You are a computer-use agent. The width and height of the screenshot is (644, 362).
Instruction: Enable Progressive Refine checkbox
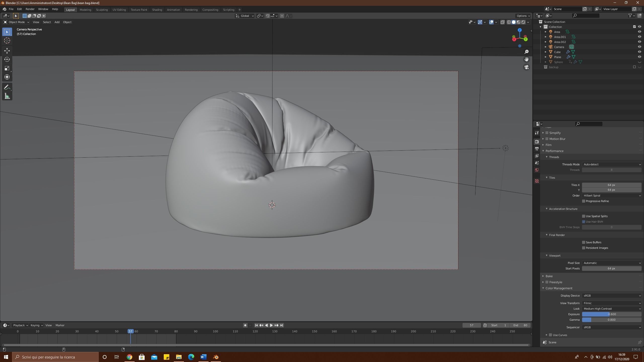(x=584, y=201)
